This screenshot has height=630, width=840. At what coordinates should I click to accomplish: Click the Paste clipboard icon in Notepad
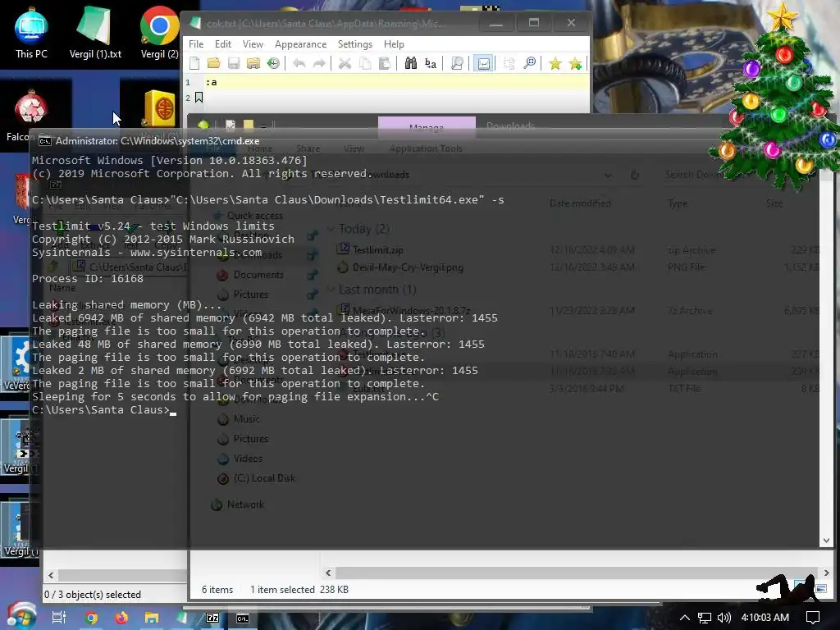pyautogui.click(x=385, y=64)
